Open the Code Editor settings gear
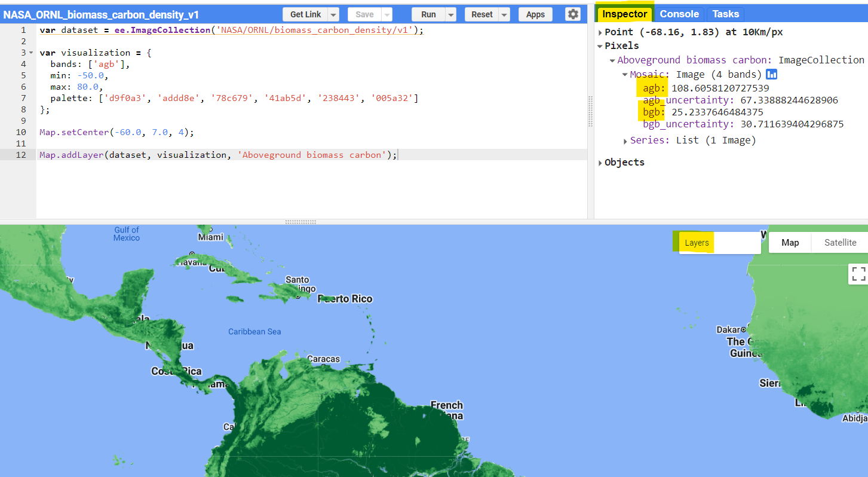This screenshot has height=477, width=868. click(x=572, y=14)
